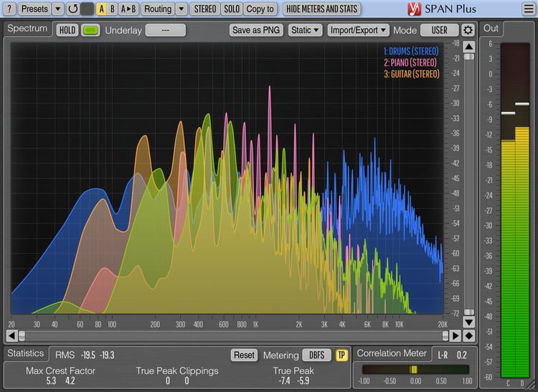Open the Import/Export dropdown
This screenshot has width=538, height=392.
click(357, 30)
